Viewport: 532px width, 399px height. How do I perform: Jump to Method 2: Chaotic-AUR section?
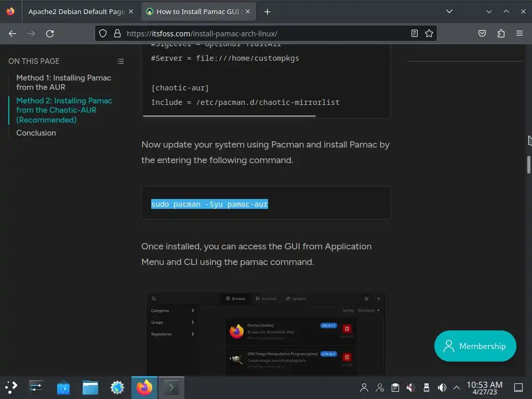[x=64, y=110]
